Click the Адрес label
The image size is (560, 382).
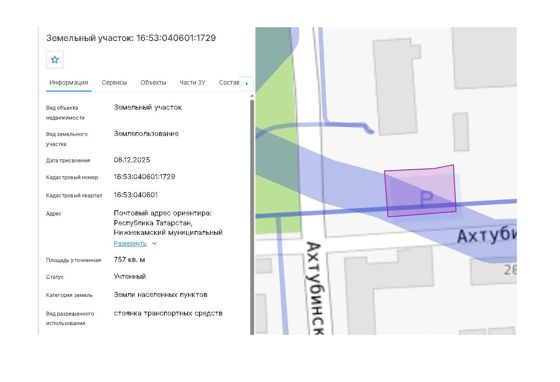tap(54, 214)
